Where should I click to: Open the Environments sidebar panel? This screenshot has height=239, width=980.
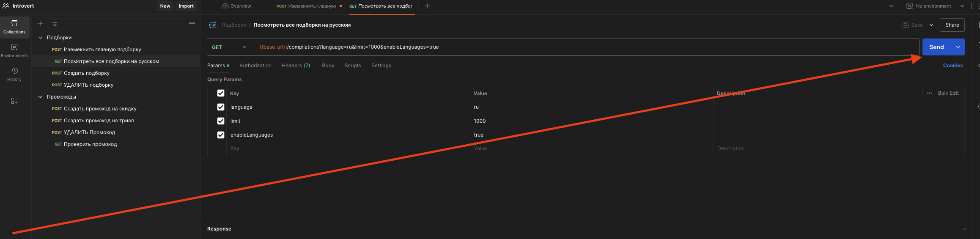click(x=14, y=50)
